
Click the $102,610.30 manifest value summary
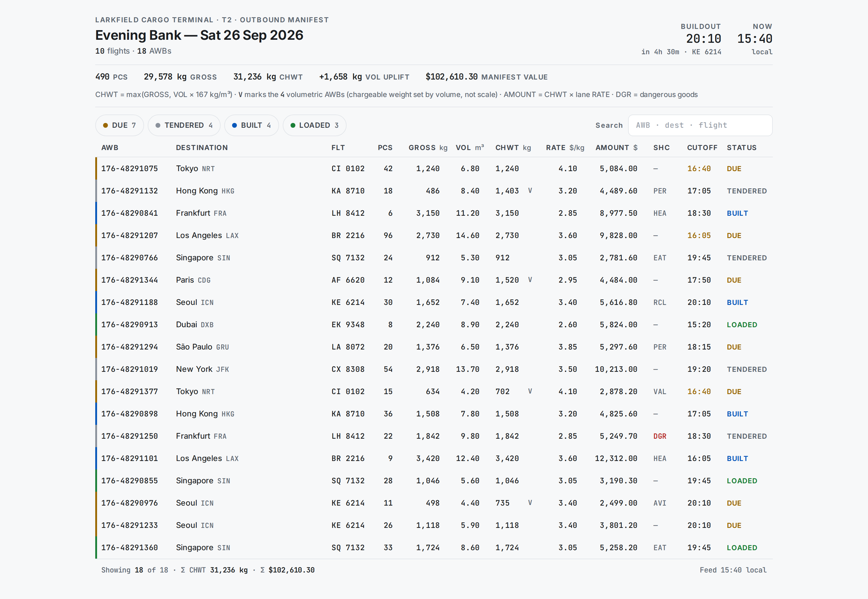tap(486, 77)
